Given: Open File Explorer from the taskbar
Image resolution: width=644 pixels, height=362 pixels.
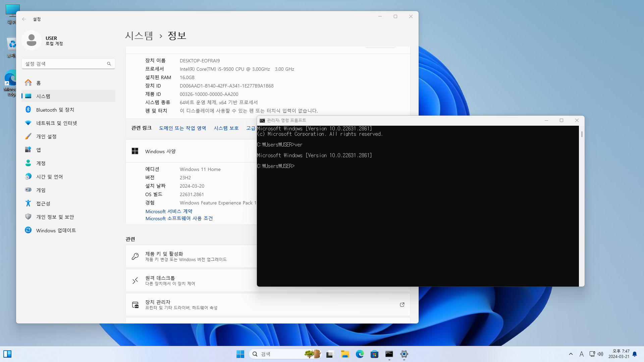Looking at the screenshot, I should click(x=345, y=354).
